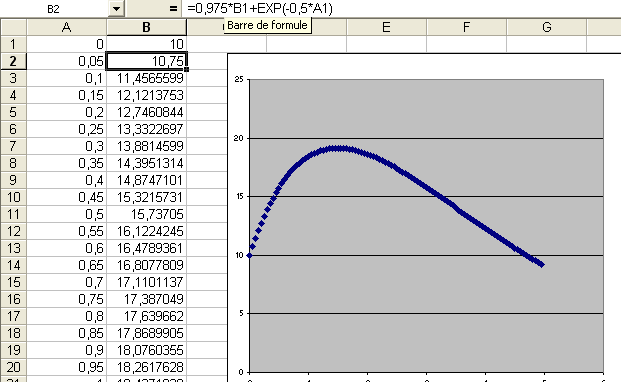Select row 5 header
This screenshot has width=621, height=382.
click(13, 112)
